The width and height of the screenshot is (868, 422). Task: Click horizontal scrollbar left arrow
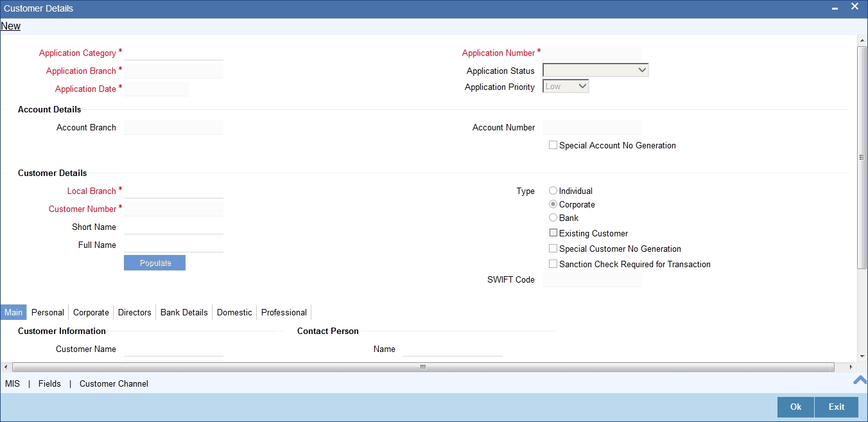(x=6, y=367)
